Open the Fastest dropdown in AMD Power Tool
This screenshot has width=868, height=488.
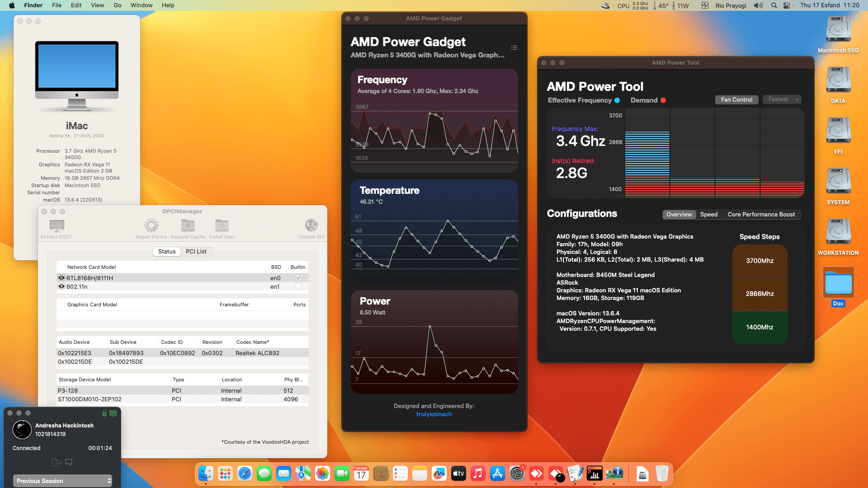click(x=782, y=99)
